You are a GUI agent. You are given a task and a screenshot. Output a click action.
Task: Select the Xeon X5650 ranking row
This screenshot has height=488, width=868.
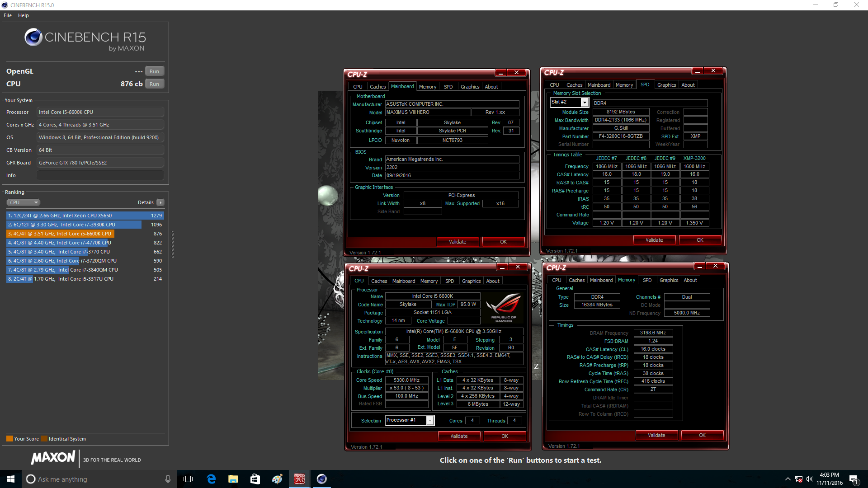point(85,216)
